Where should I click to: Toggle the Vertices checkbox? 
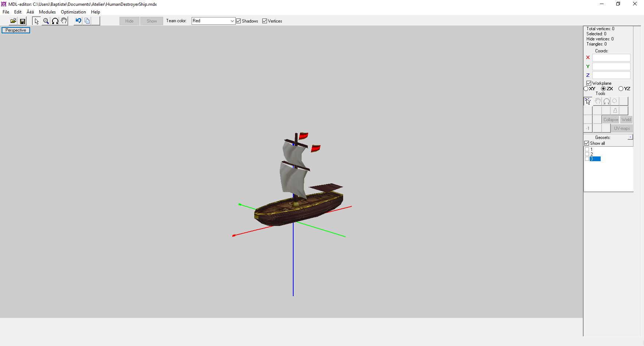pos(264,21)
